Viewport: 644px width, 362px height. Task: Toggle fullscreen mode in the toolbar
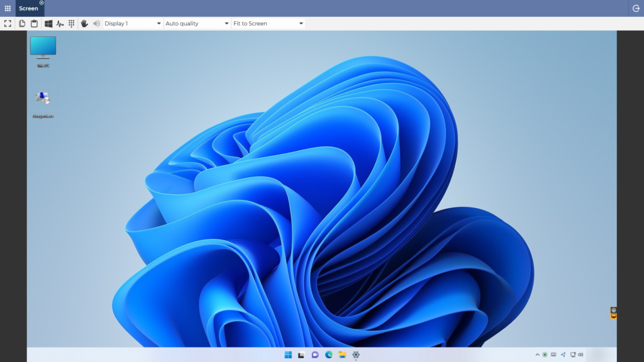click(x=8, y=23)
